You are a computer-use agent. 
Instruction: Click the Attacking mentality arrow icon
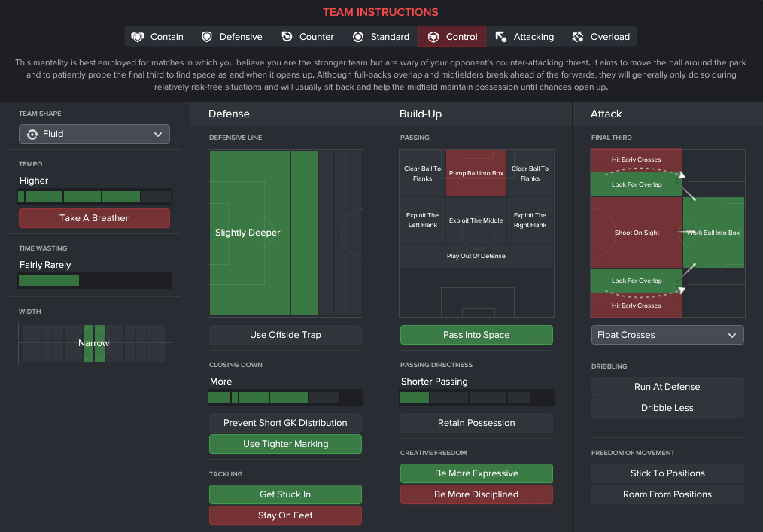point(501,37)
